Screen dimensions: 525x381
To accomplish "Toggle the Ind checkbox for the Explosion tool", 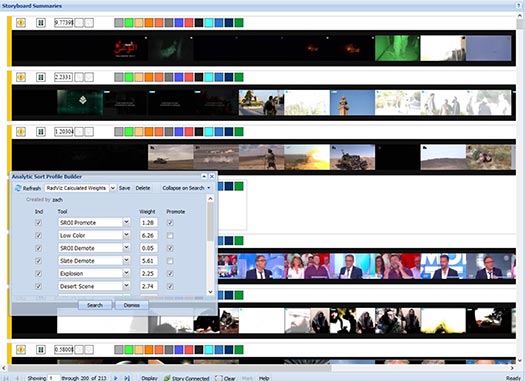I will pos(39,274).
